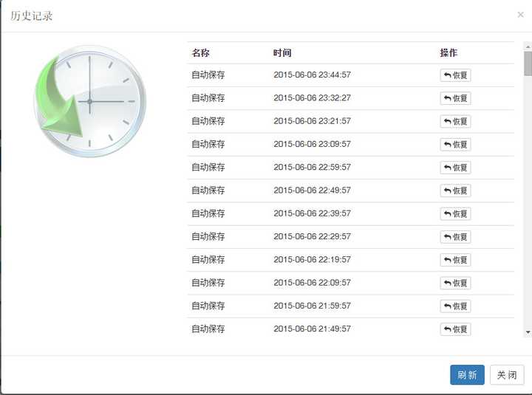Close the 历史记录 dialog with the X
532x395 pixels.
[520, 15]
